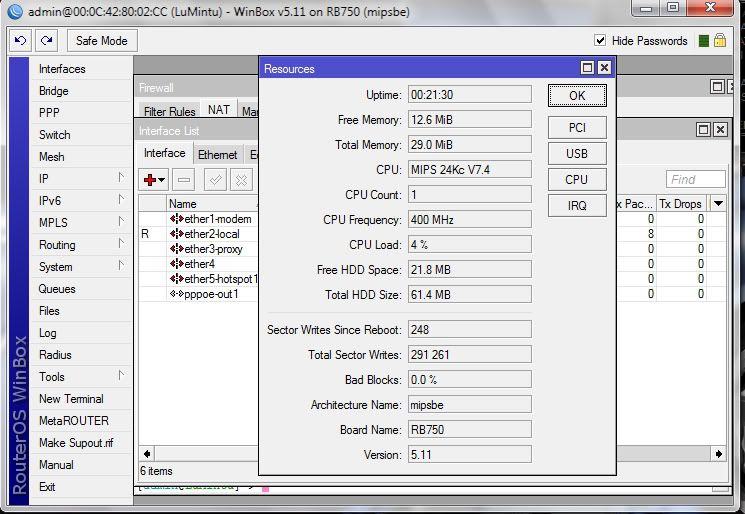Expand the Tools submenu
This screenshot has height=514, width=745.
tap(81, 377)
